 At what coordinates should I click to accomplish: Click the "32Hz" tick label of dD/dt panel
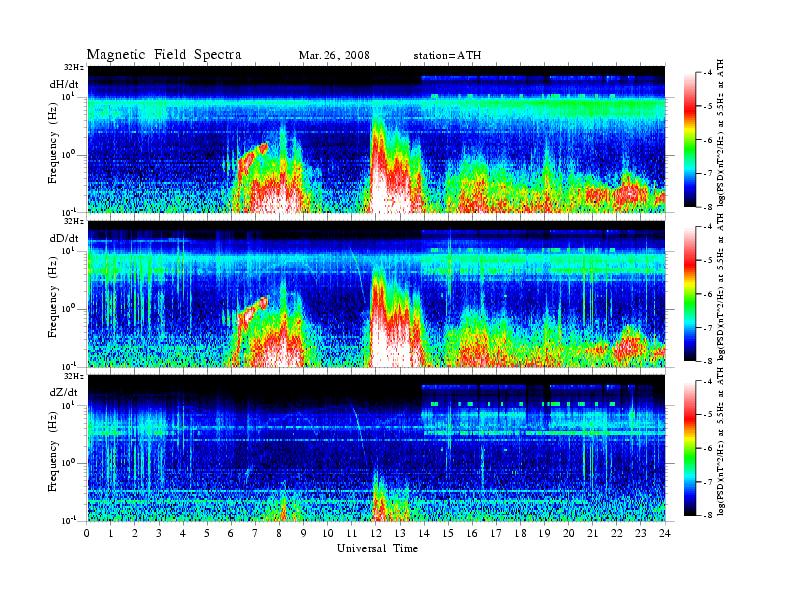pos(74,222)
